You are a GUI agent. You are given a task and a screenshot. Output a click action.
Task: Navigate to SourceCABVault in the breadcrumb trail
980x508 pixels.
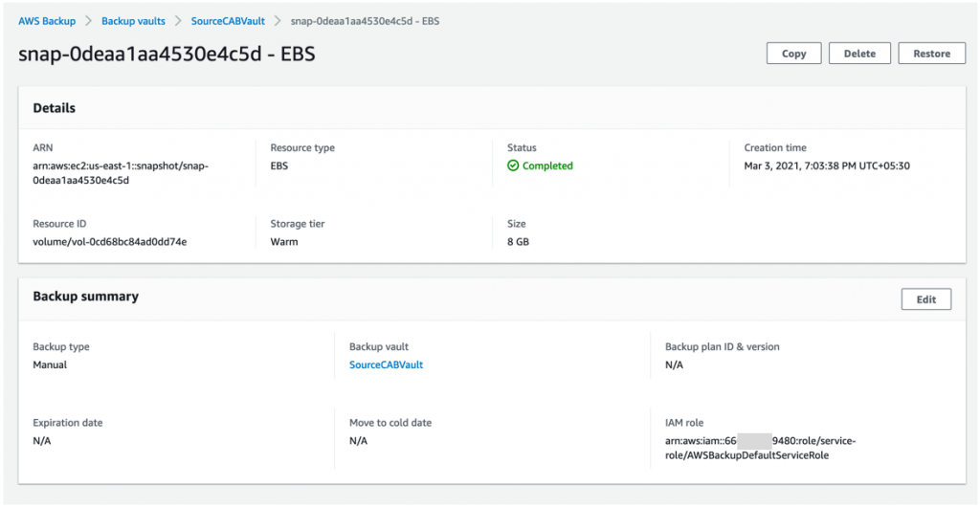tap(227, 21)
